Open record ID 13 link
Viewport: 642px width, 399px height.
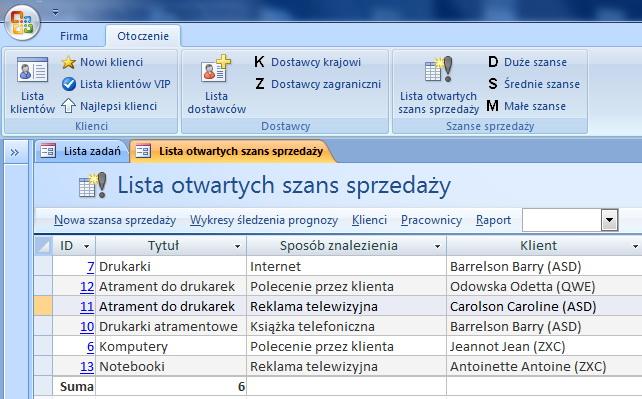coord(87,367)
